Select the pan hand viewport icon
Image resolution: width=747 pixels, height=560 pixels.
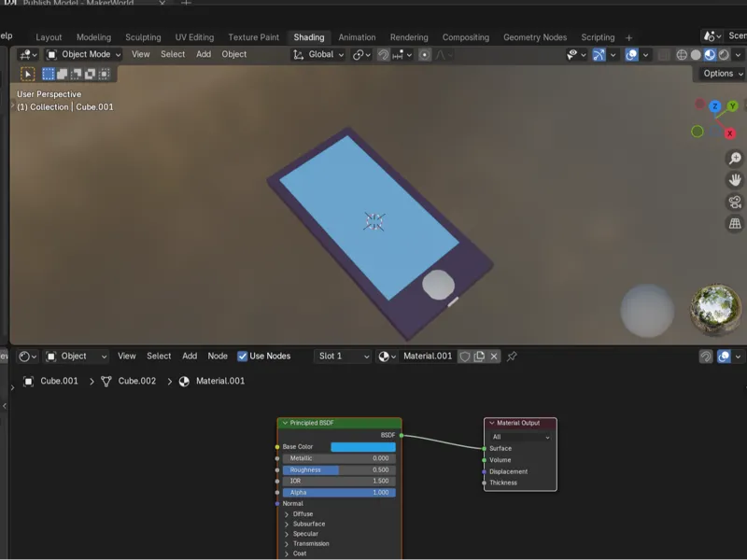click(x=735, y=180)
